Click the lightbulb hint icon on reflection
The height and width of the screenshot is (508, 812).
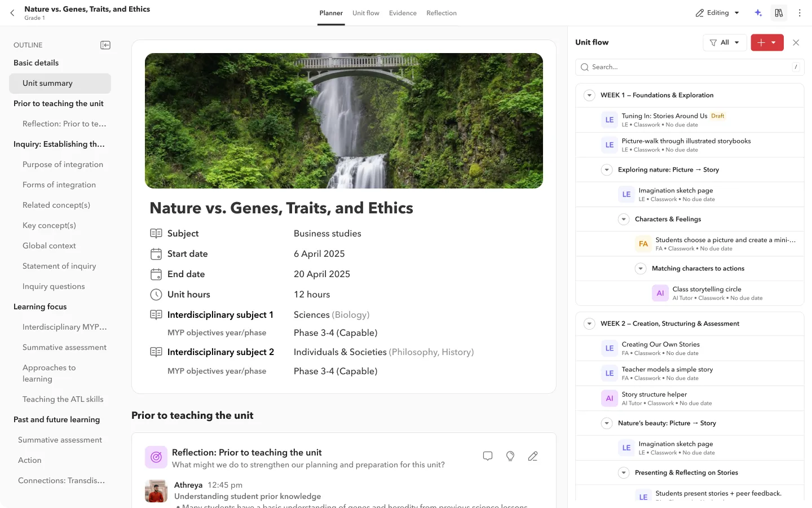510,456
